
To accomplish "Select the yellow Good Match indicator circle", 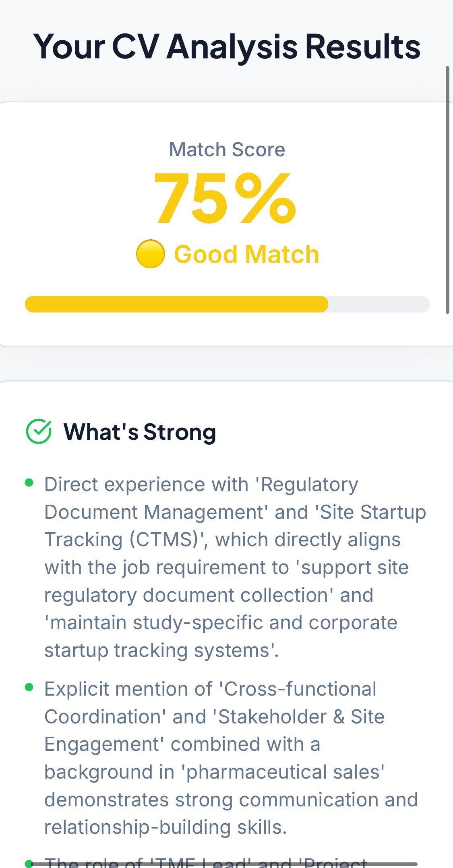I will (x=151, y=254).
